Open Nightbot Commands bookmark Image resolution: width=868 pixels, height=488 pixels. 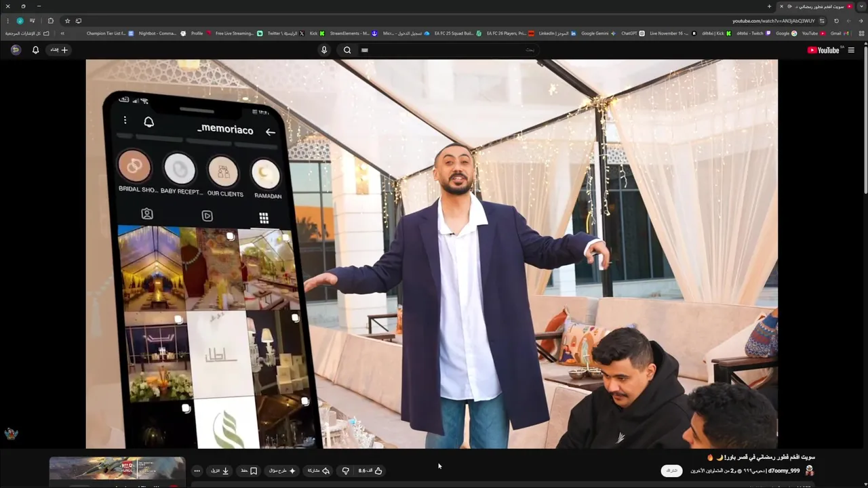162,33
